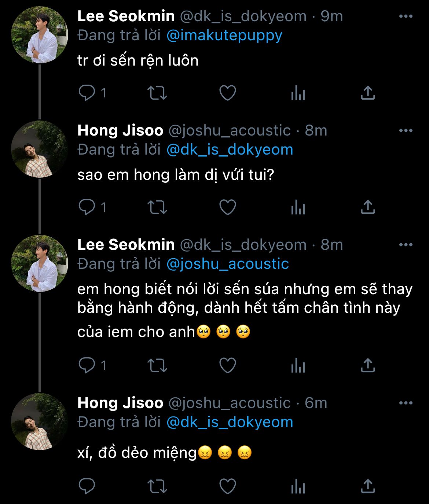429x504 pixels.
Task: Reply to the "xí, đồ dẻo miệng" tweet
Action: [87, 486]
